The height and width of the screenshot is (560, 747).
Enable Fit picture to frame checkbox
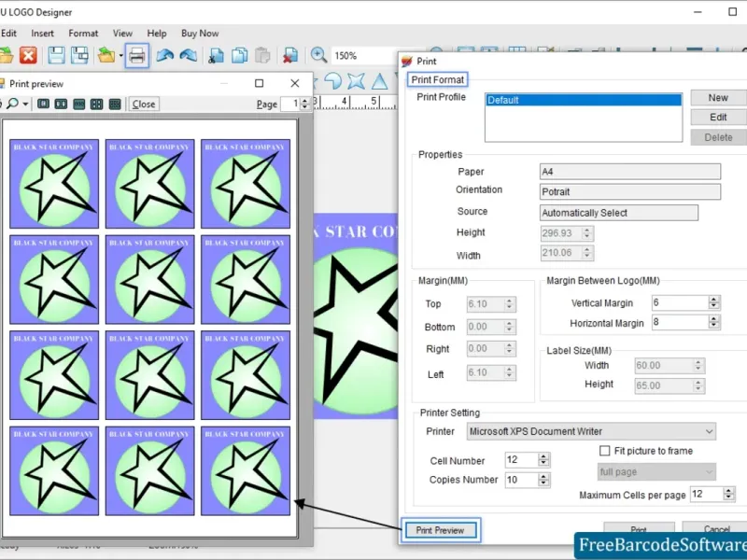pos(604,451)
